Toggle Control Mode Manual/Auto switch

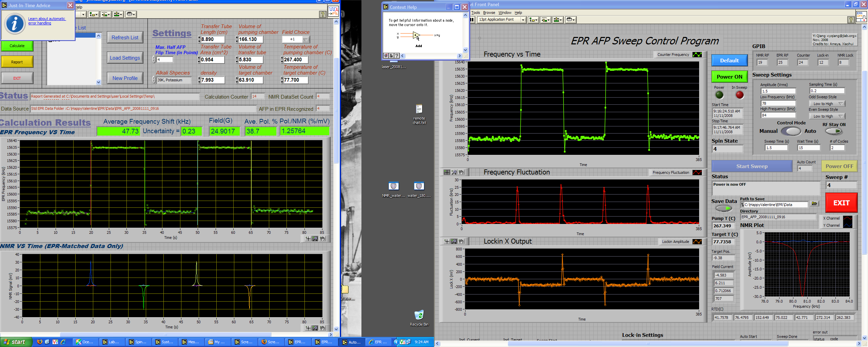(791, 131)
